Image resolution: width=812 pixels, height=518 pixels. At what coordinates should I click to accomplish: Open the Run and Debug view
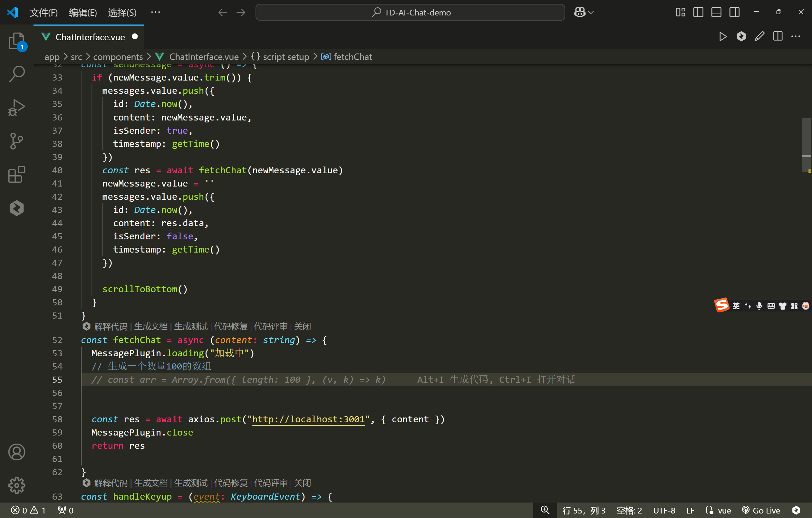coord(16,108)
